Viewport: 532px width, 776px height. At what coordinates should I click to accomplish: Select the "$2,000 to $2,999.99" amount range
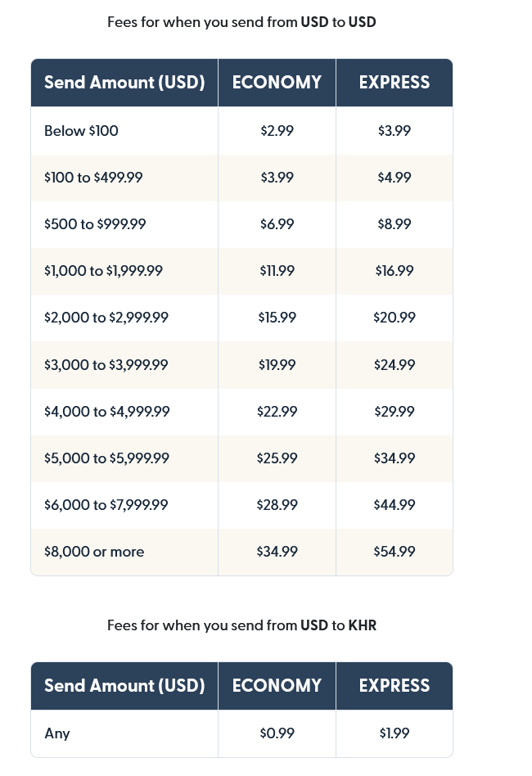[106, 318]
